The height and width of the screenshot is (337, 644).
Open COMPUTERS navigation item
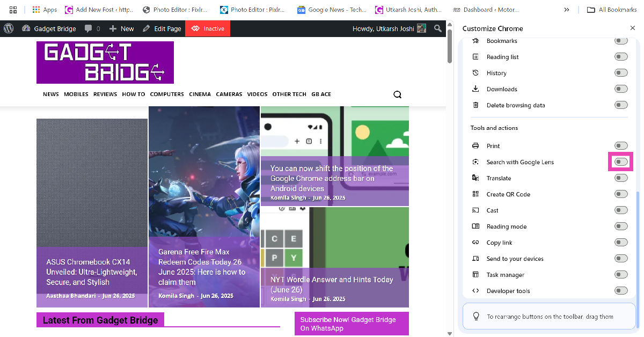tap(167, 94)
